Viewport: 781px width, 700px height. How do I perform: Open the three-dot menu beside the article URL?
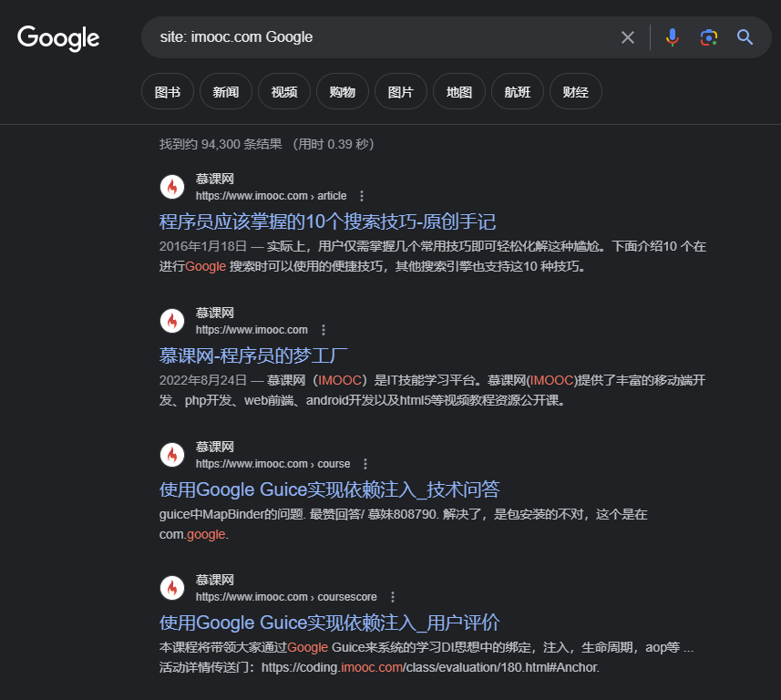coord(362,196)
